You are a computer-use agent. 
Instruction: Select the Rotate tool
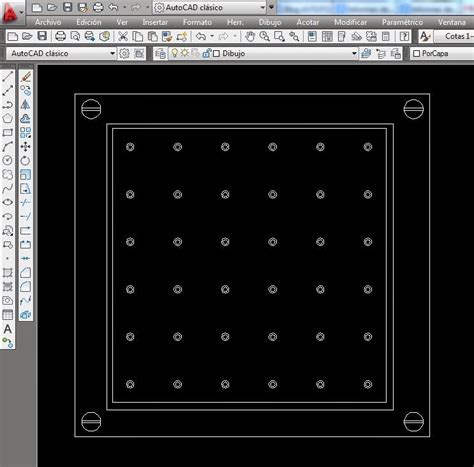(x=25, y=160)
